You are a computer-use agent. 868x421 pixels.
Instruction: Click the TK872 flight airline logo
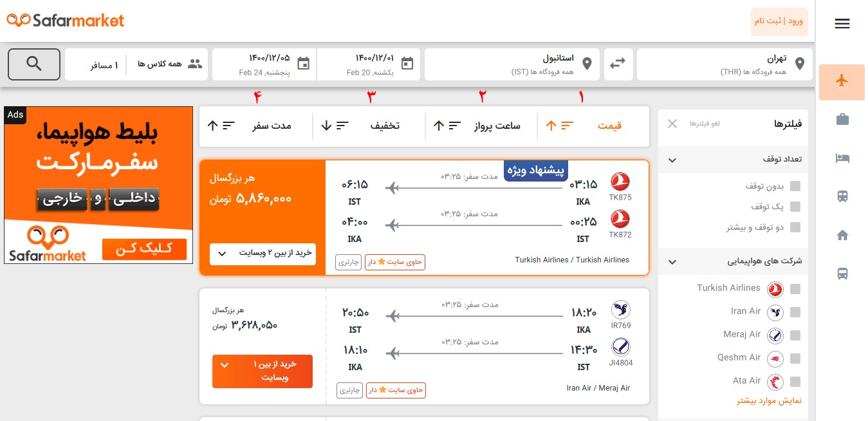(x=620, y=220)
